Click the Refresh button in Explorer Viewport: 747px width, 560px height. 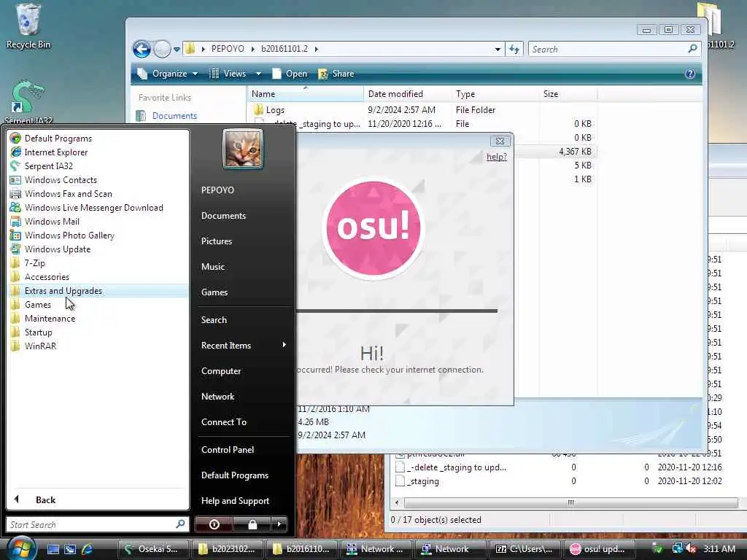point(514,49)
